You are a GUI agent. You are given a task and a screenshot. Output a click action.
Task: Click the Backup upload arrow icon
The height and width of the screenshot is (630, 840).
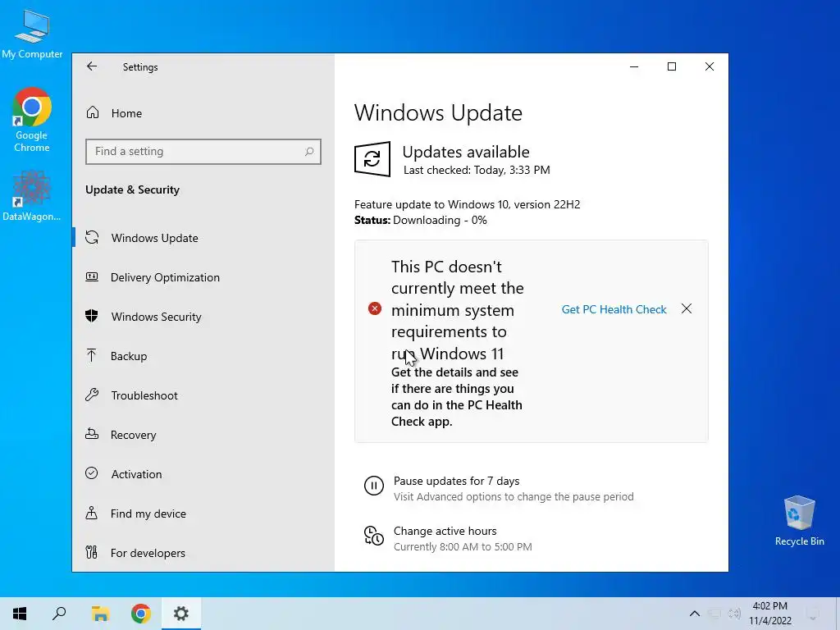point(92,355)
